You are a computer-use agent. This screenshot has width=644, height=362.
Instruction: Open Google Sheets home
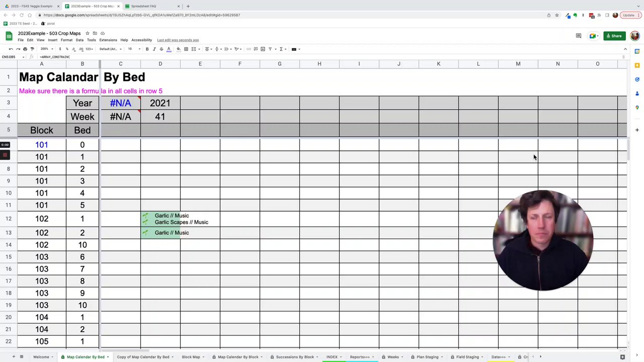click(x=9, y=36)
